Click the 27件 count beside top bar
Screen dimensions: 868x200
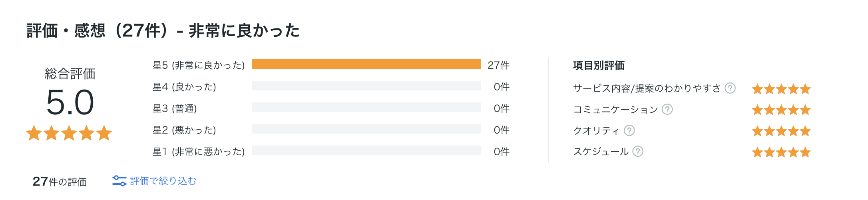[x=499, y=65]
